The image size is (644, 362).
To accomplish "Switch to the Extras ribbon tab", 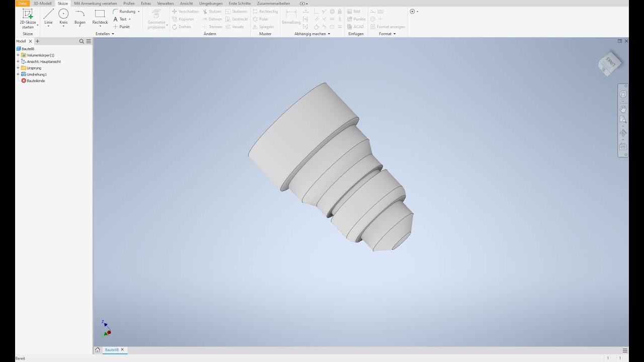I will pyautogui.click(x=146, y=3).
